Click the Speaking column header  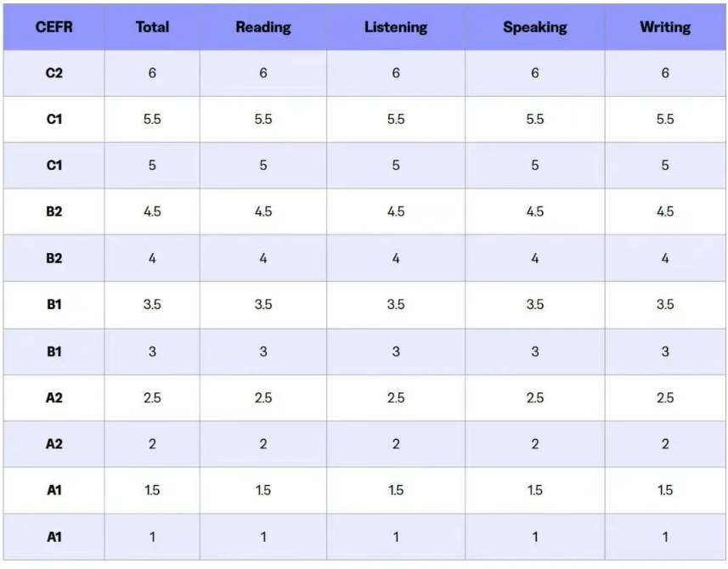[x=534, y=27]
